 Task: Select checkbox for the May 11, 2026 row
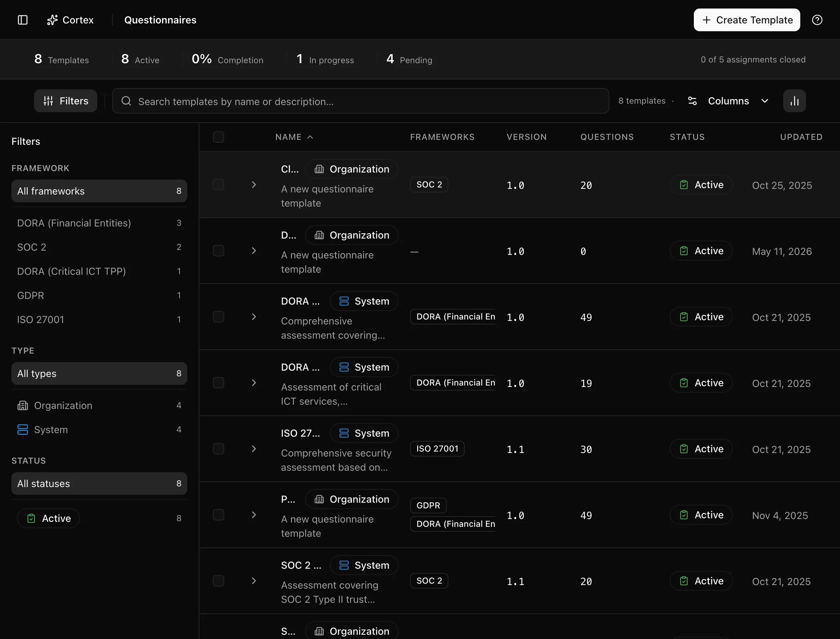[x=219, y=251]
